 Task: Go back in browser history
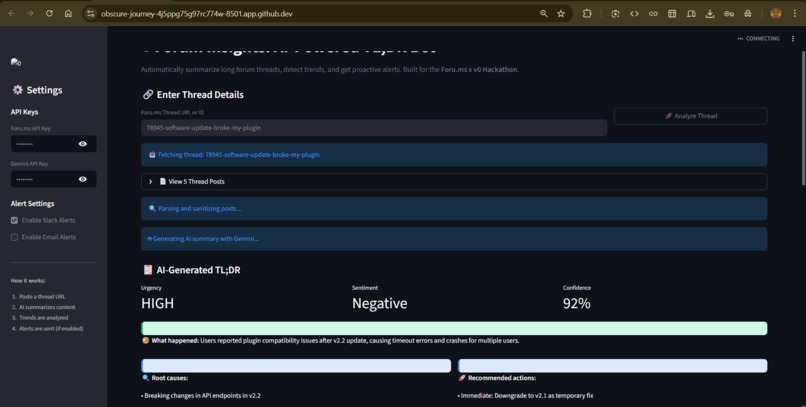11,14
